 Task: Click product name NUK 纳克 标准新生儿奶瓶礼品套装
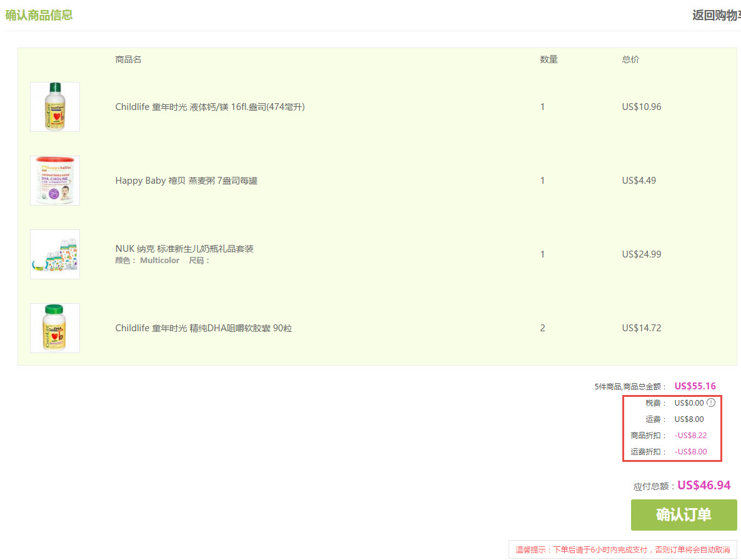tap(184, 249)
